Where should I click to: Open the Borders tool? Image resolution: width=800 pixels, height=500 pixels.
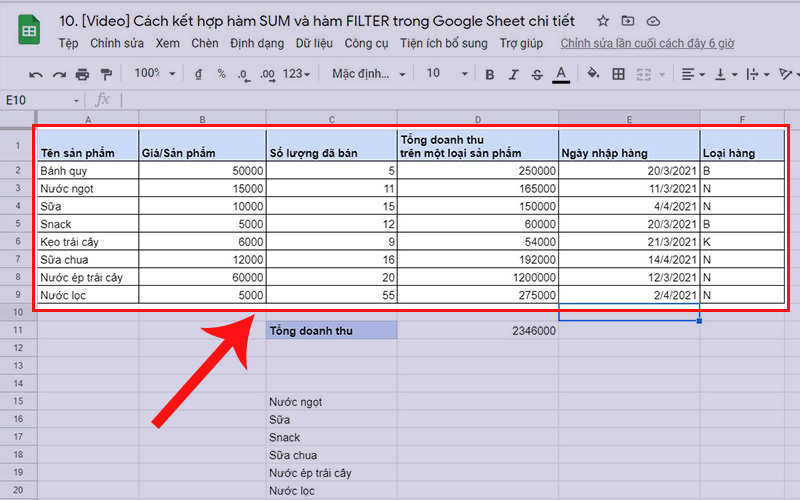(x=618, y=74)
